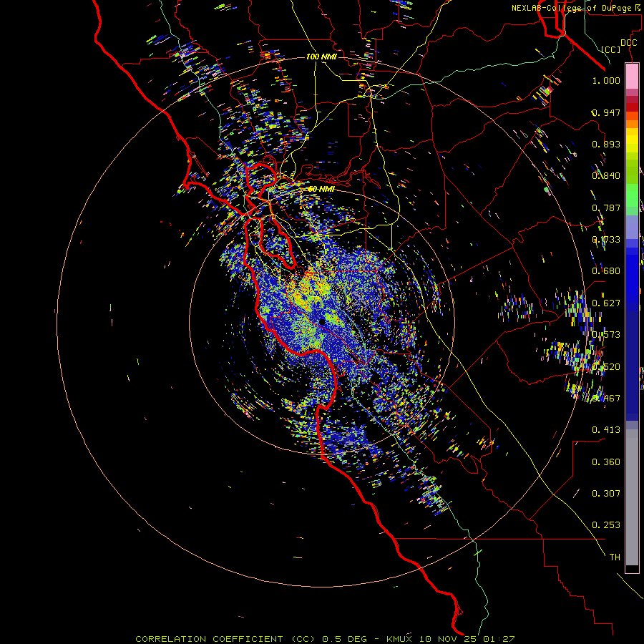
Task: Click the 0.307 color scale label
Action: [x=606, y=494]
